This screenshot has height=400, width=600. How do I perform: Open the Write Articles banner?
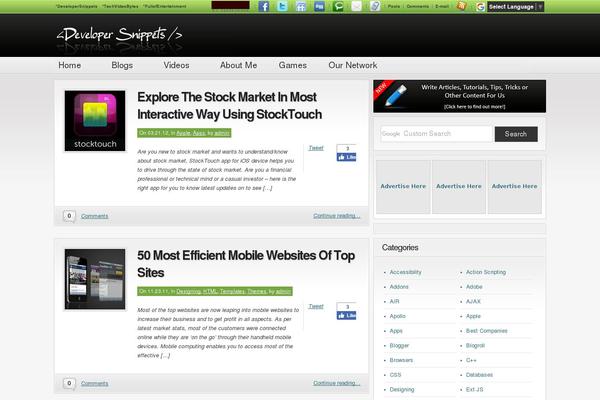459,96
